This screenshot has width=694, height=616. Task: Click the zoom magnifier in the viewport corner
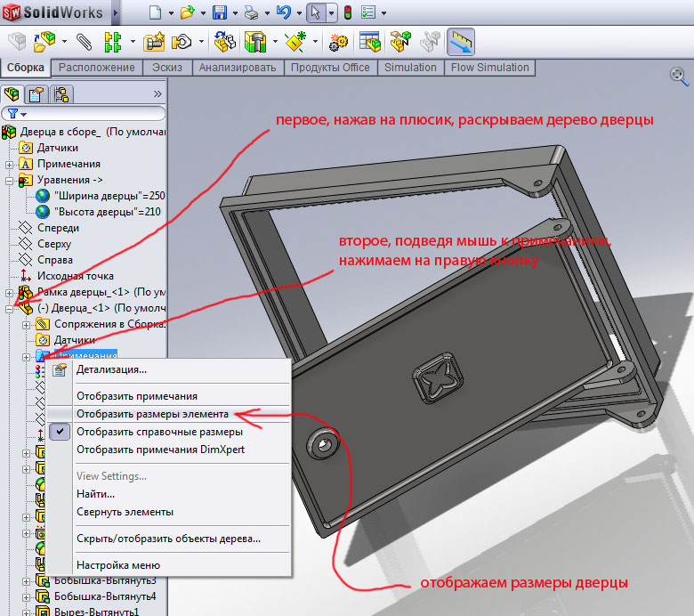pyautogui.click(x=677, y=77)
